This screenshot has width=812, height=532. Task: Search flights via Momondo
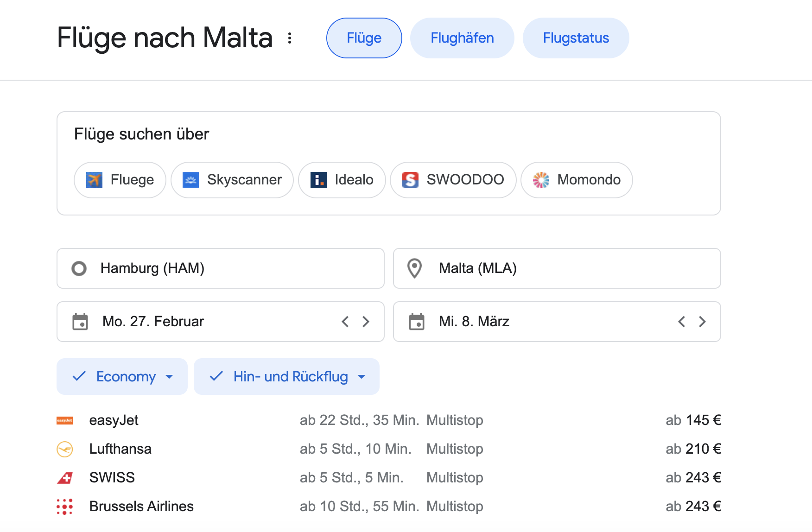pyautogui.click(x=577, y=180)
